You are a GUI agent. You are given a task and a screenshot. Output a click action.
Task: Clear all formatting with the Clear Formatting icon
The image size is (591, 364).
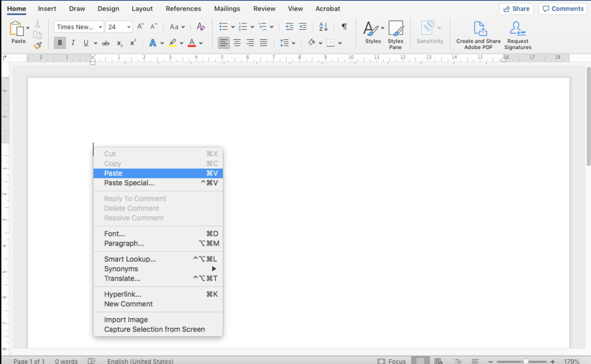coord(201,27)
